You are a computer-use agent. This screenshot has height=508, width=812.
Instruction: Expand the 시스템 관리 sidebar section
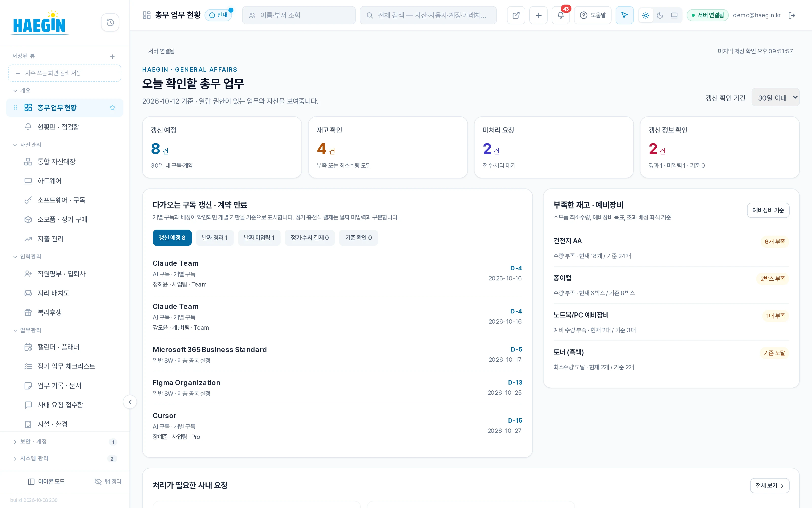tap(65, 459)
